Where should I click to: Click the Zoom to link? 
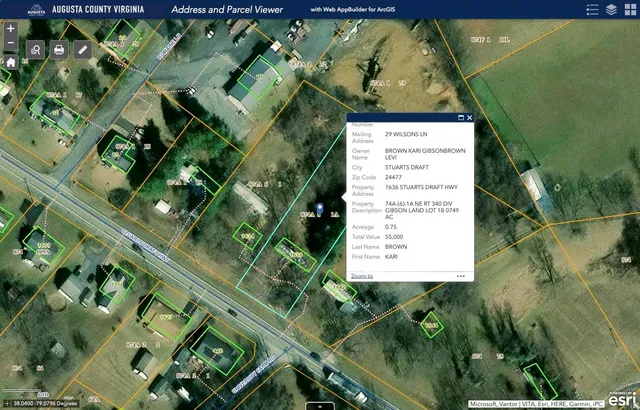pos(361,275)
